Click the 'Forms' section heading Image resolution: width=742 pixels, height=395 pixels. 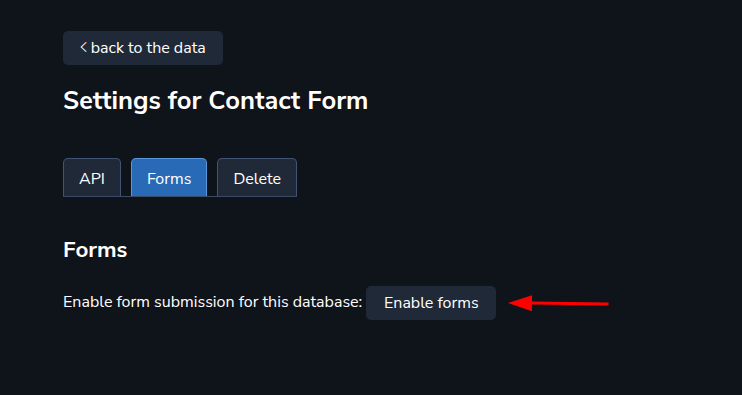tap(95, 250)
